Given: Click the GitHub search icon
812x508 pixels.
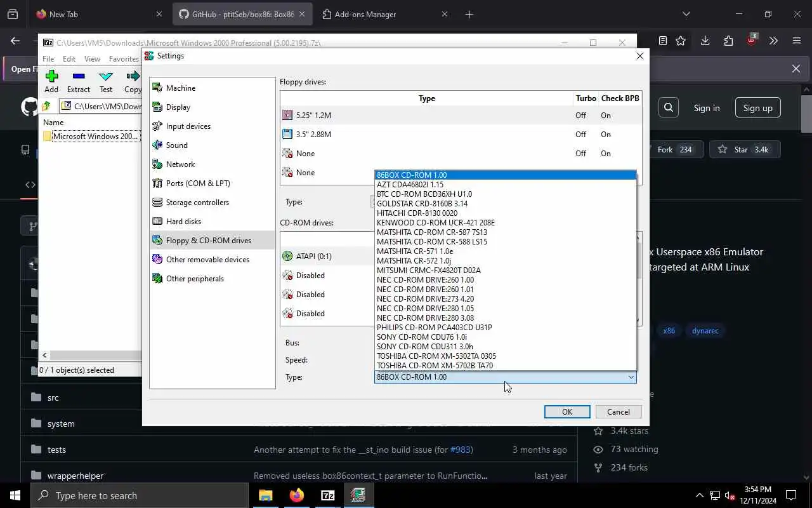Looking at the screenshot, I should (x=669, y=108).
